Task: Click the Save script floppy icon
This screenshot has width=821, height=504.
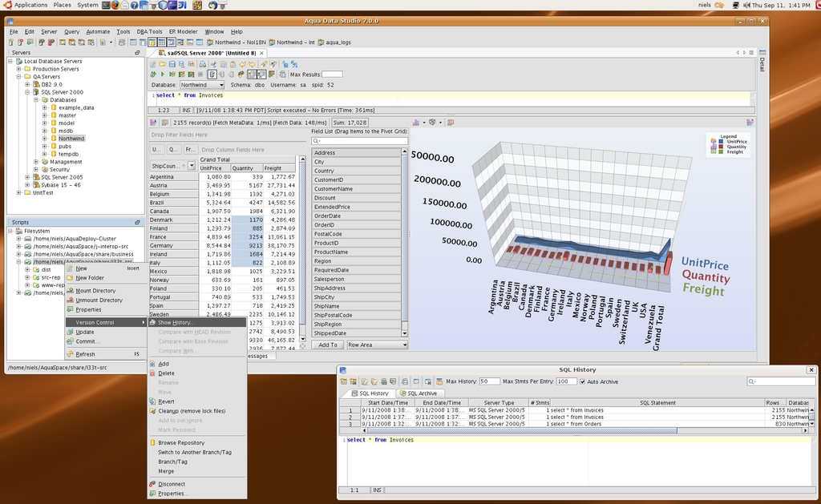Action: [x=172, y=64]
